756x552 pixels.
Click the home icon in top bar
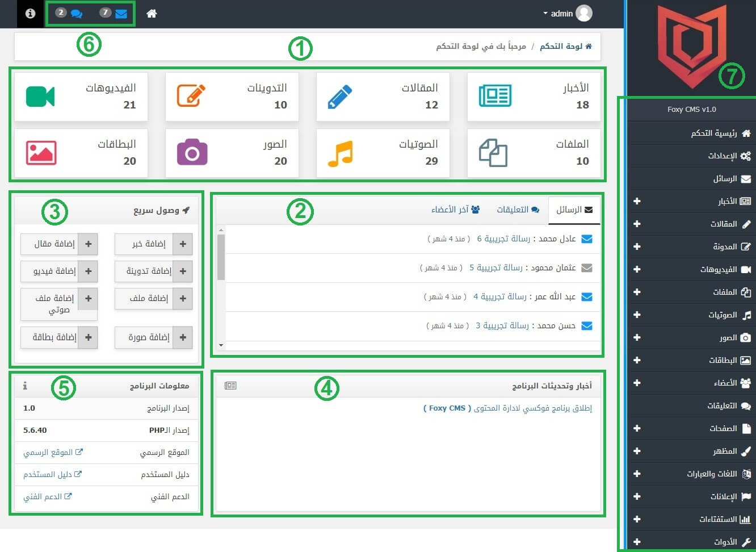(152, 14)
